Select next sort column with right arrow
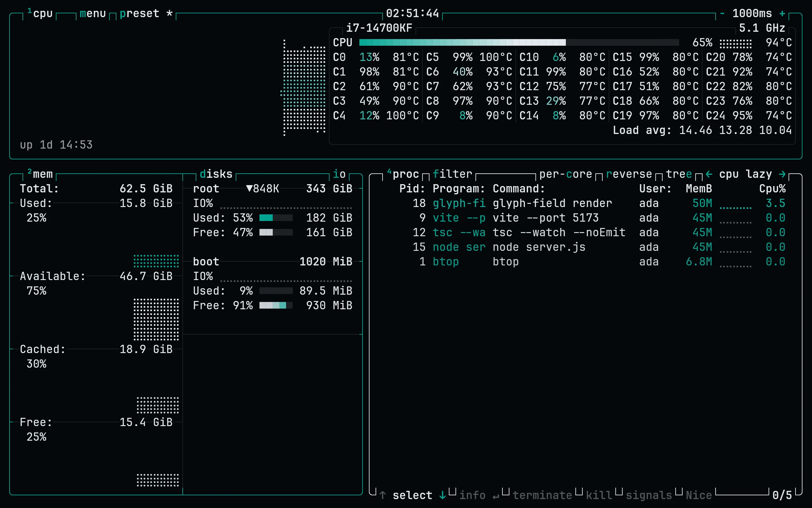The image size is (812, 508). [x=782, y=174]
